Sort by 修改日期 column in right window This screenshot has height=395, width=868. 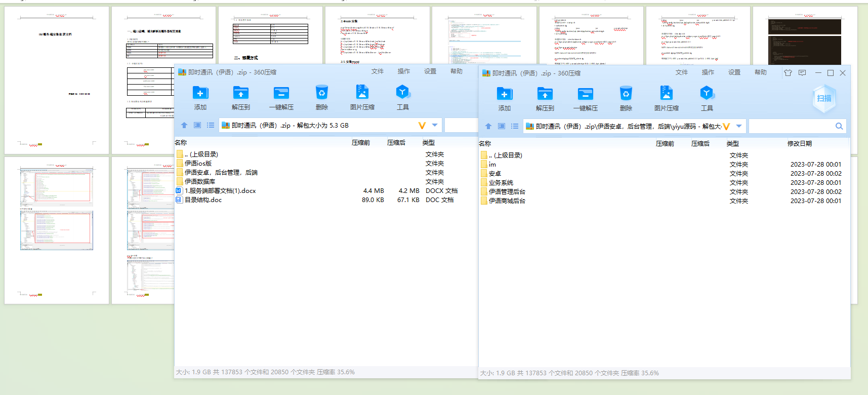[800, 144]
